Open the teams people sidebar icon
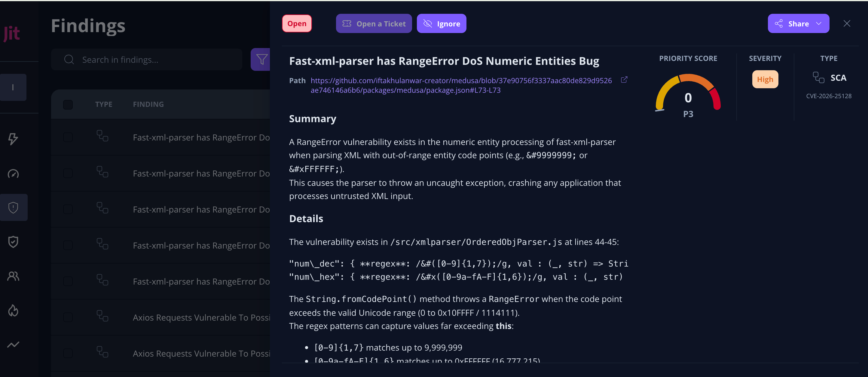This screenshot has width=868, height=377. click(13, 276)
